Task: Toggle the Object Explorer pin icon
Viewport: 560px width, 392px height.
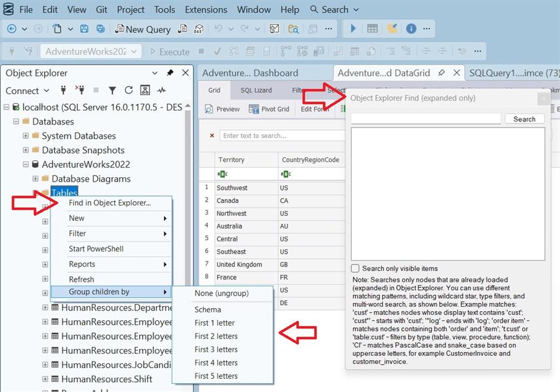Action: coord(170,73)
